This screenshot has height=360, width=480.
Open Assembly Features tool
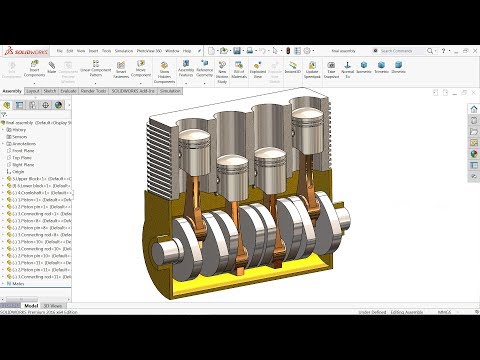[x=186, y=68]
